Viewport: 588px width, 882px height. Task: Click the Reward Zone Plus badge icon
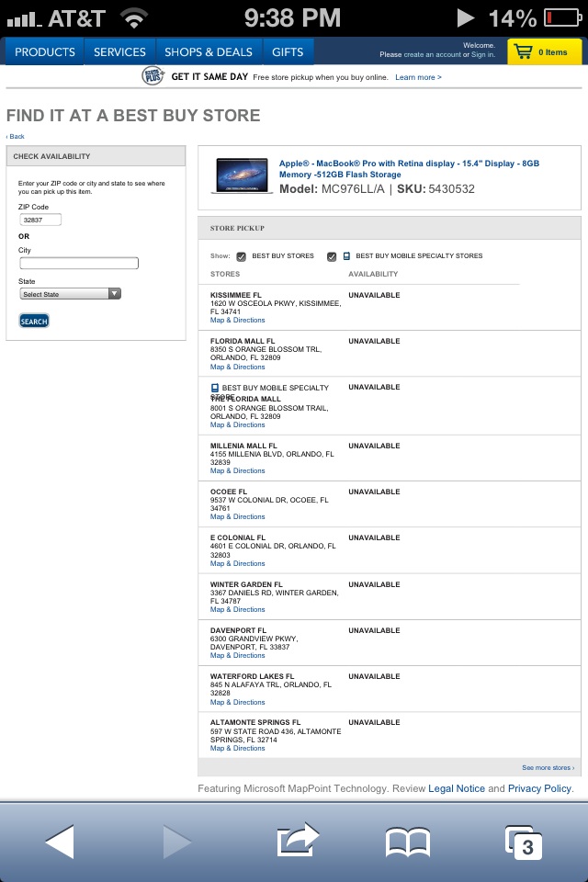pos(153,76)
